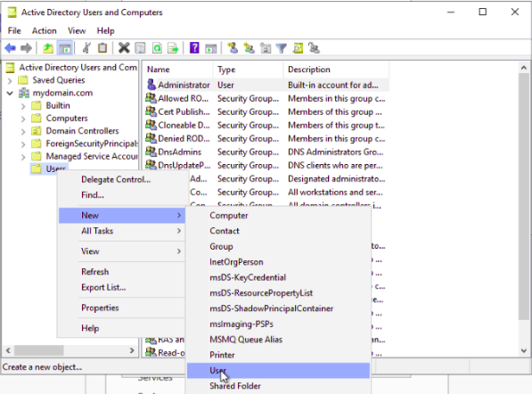The image size is (532, 394).
Task: Choose Export List... from context menu
Action: coord(122,287)
